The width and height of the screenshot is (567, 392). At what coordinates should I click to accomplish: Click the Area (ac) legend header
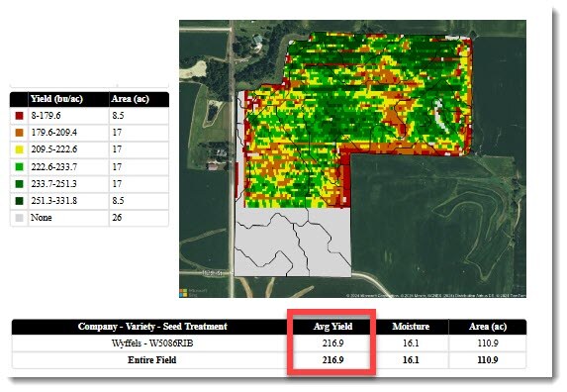(x=131, y=99)
